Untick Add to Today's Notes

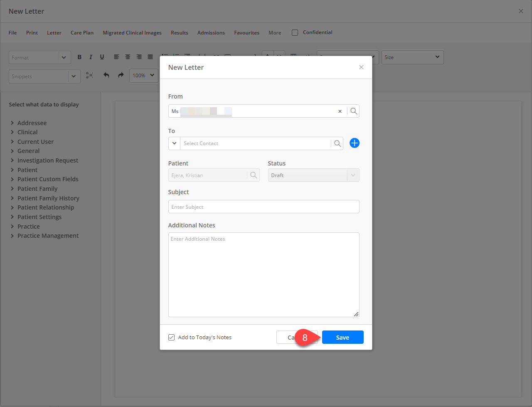[171, 337]
